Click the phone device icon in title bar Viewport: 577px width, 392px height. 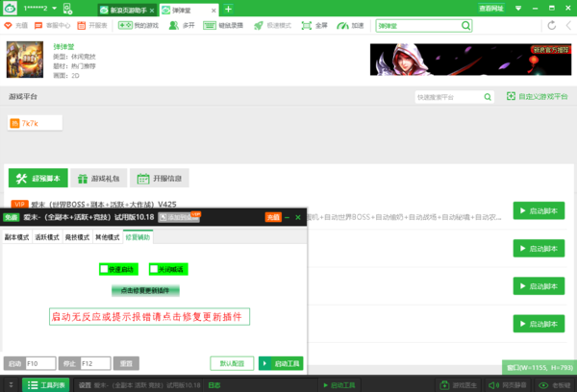(x=67, y=9)
